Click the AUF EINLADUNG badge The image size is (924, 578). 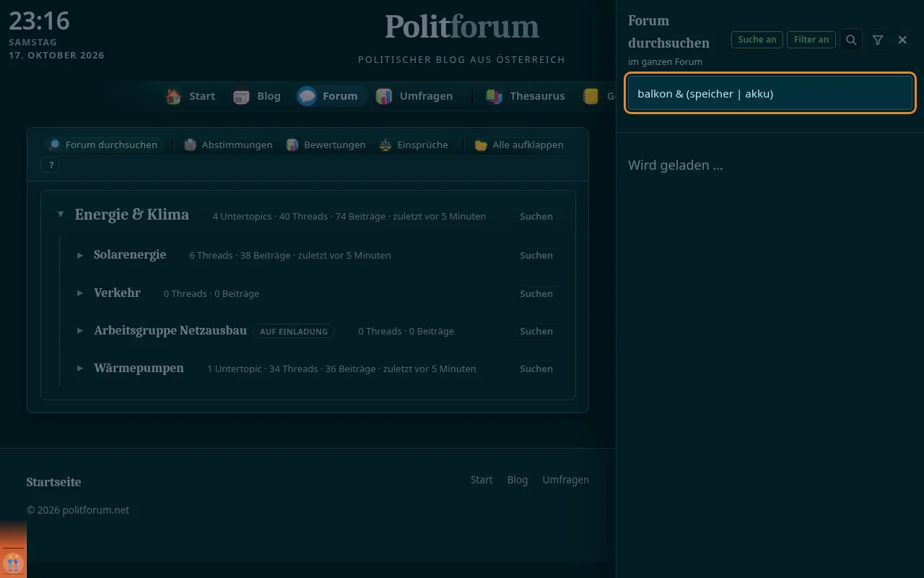(x=294, y=331)
